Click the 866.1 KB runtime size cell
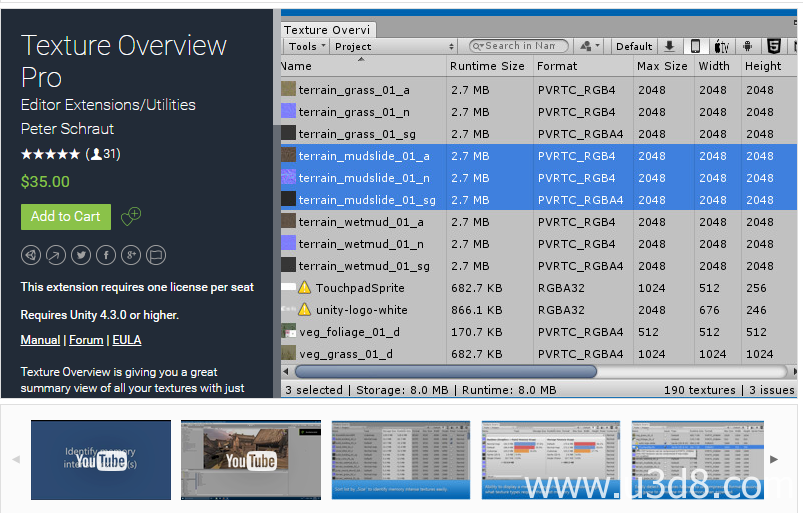Image resolution: width=803 pixels, height=513 pixels. pyautogui.click(x=476, y=310)
